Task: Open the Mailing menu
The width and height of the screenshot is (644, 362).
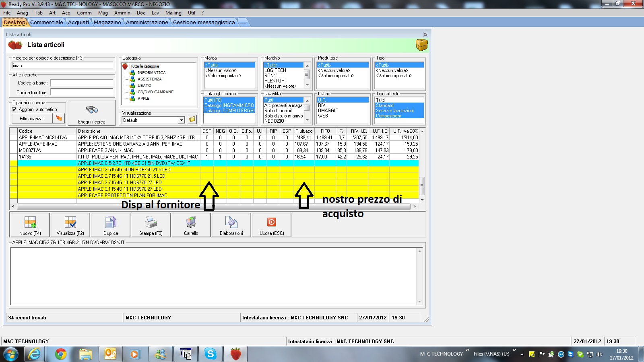Action: 173,13
